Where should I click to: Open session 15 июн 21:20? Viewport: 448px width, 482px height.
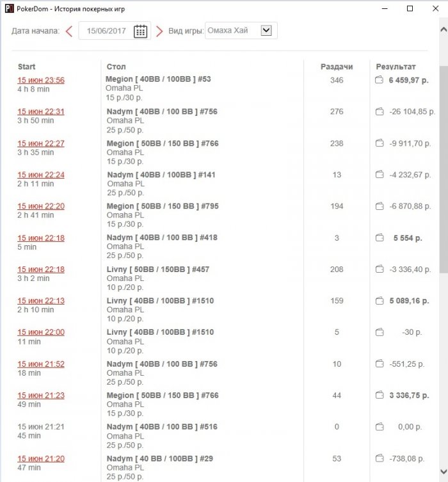click(41, 459)
